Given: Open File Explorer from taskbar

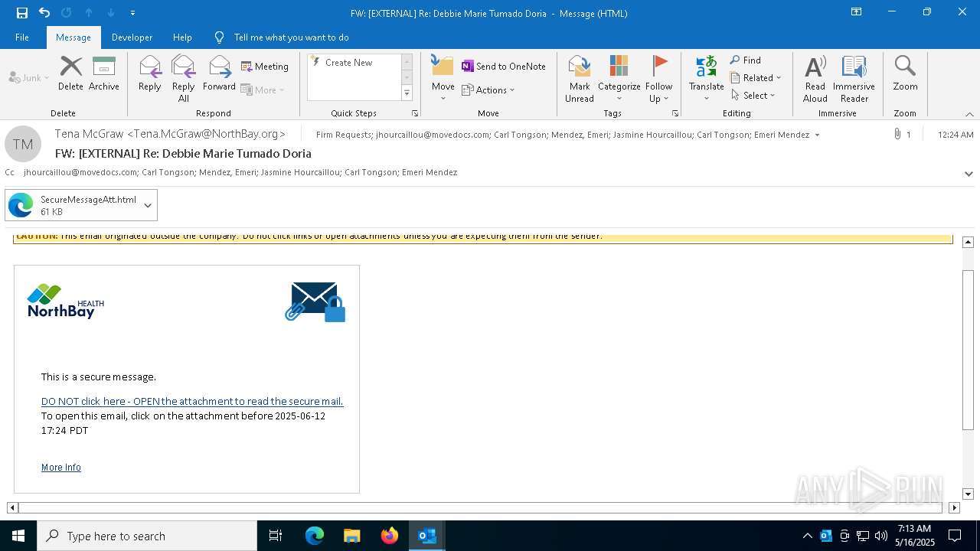Looking at the screenshot, I should click(x=352, y=536).
